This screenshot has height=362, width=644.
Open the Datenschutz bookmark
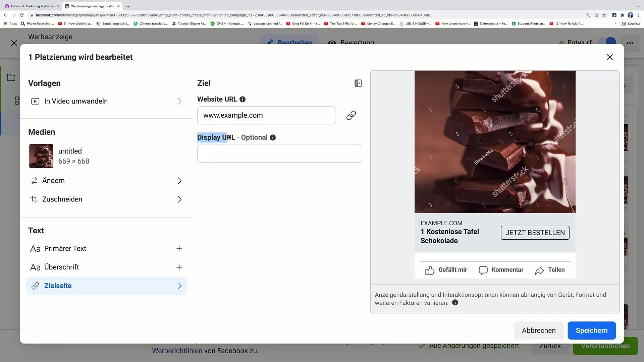tap(490, 23)
